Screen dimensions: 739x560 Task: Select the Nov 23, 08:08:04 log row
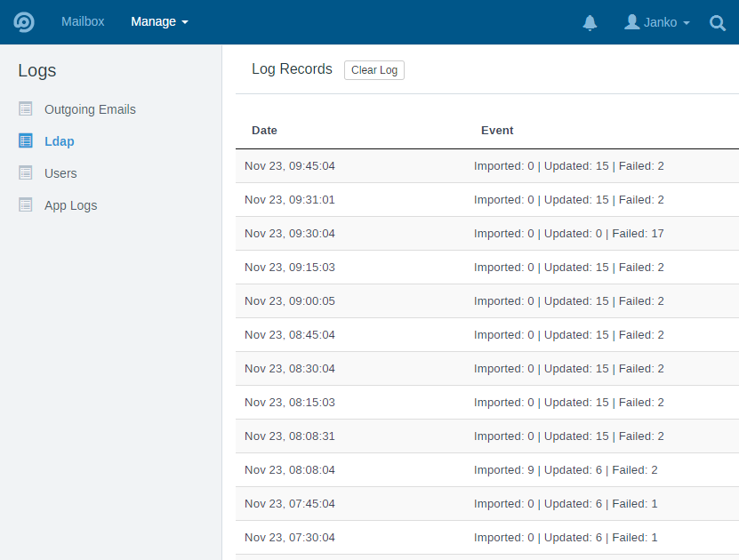(356, 469)
